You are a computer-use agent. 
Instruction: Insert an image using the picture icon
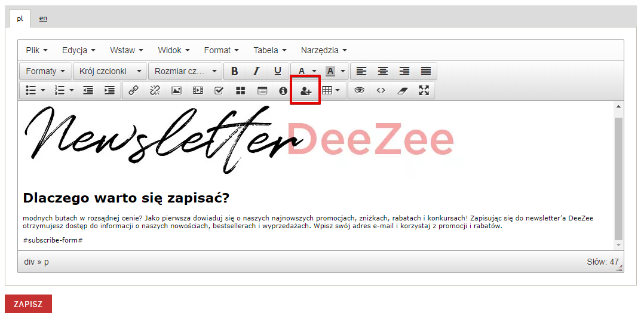[176, 90]
